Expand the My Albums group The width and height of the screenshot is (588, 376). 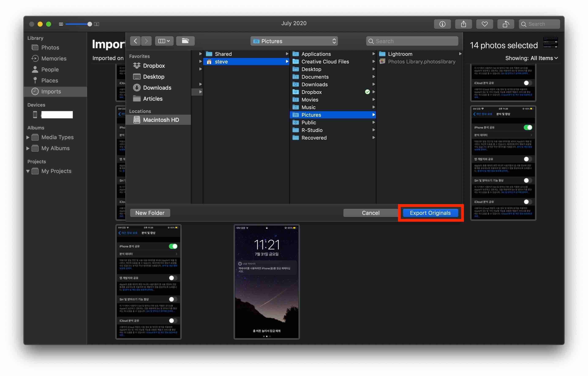tap(28, 148)
